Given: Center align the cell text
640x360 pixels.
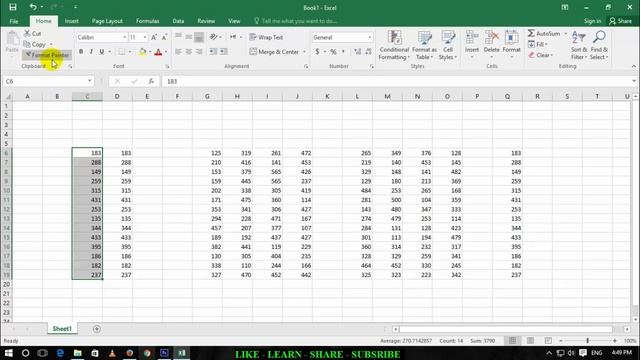Looking at the screenshot, I should [189, 51].
